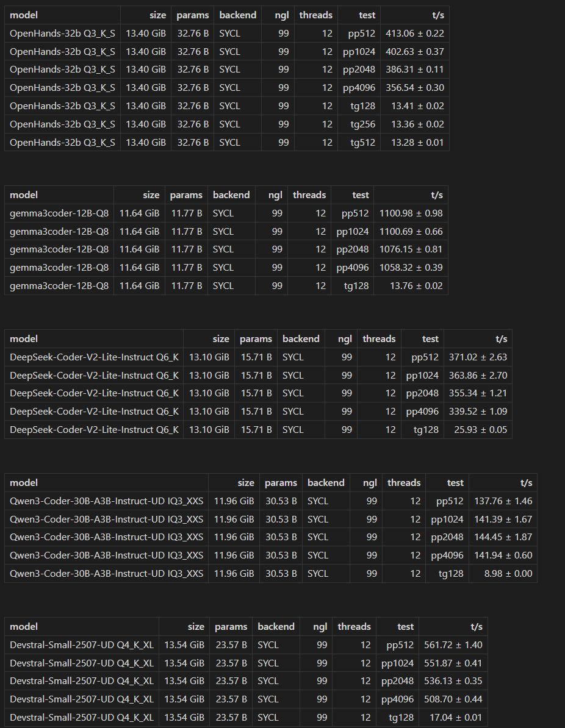565x728 pixels.
Task: Select the size header of Qwen3-Coder table
Action: tap(246, 483)
